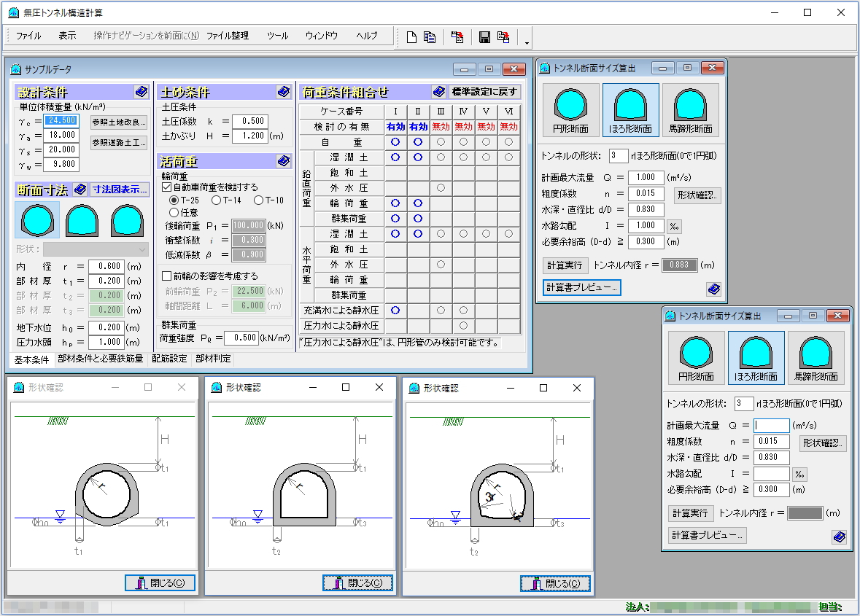Enable 前輪の影響を考慮する checkbox

click(x=167, y=276)
